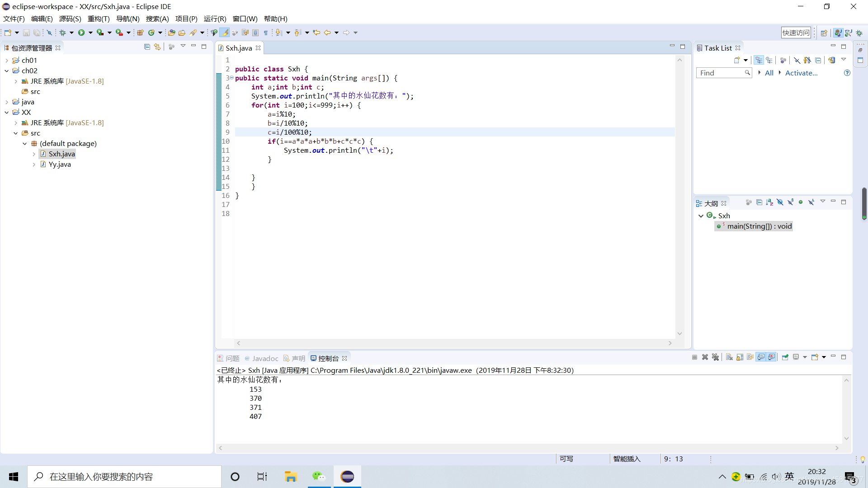Switch to the 问题 tab
This screenshot has height=488, width=868.
coord(228,358)
